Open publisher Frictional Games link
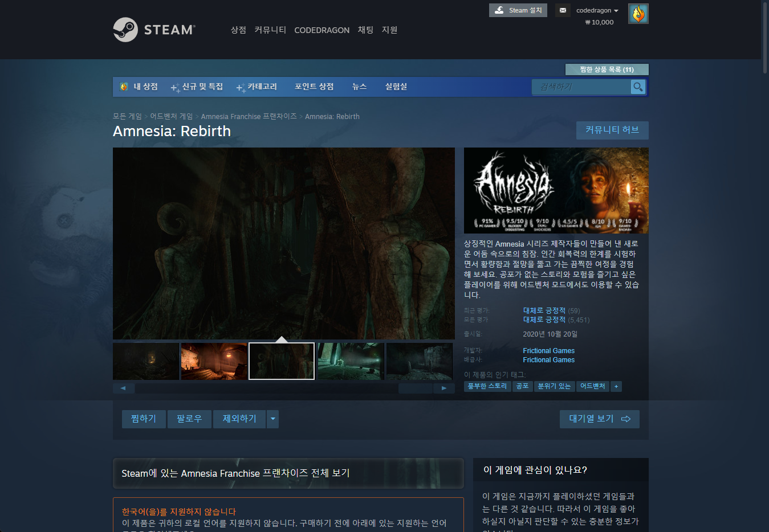This screenshot has width=769, height=532. 548,360
